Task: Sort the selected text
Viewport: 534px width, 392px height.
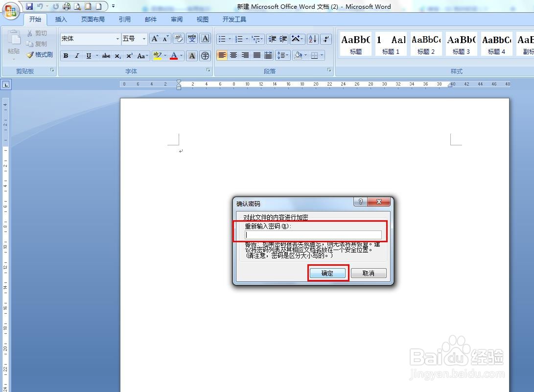Action: click(x=313, y=39)
